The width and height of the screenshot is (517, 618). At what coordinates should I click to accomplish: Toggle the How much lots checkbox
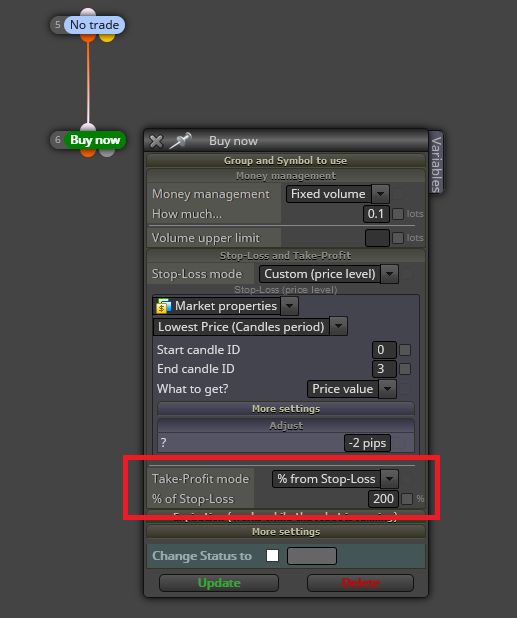pyautogui.click(x=398, y=214)
